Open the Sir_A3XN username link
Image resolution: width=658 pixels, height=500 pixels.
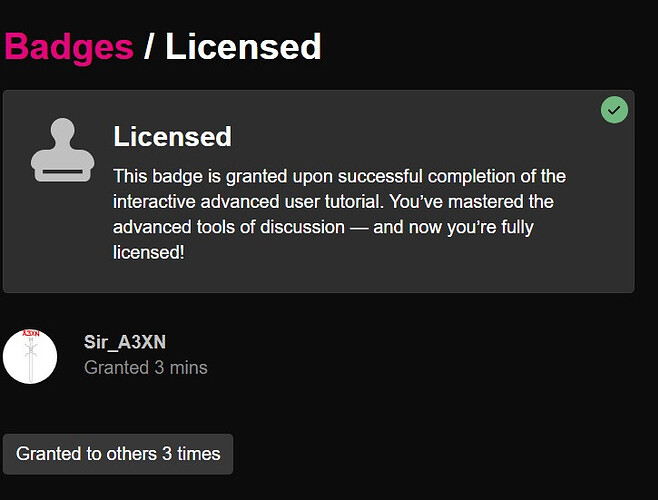[x=125, y=342]
